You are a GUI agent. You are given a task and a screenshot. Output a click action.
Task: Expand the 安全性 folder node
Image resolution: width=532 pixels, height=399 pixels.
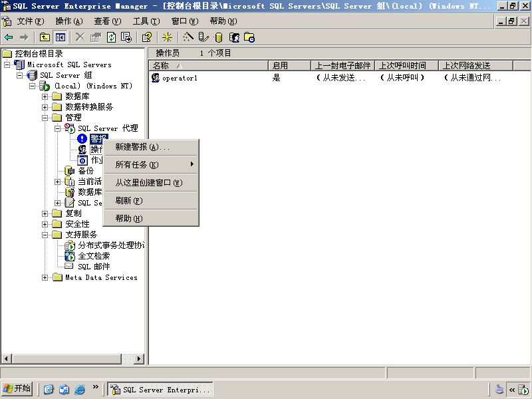pyautogui.click(x=45, y=224)
